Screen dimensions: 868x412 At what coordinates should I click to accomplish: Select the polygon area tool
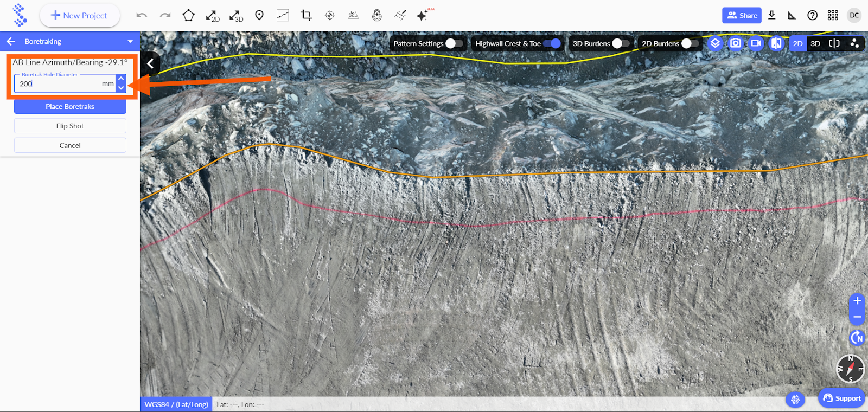(188, 16)
